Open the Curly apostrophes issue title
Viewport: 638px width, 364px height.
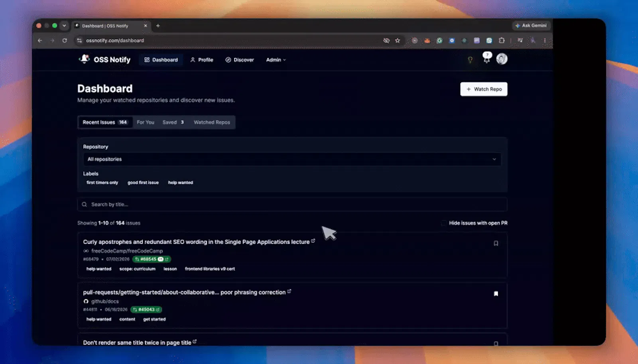(196, 242)
